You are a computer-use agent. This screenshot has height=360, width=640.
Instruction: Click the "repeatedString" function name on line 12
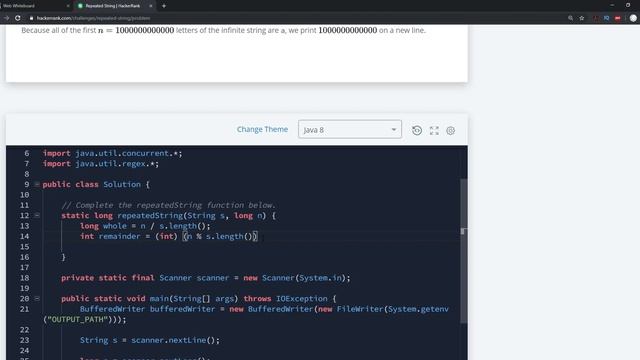[x=150, y=216]
